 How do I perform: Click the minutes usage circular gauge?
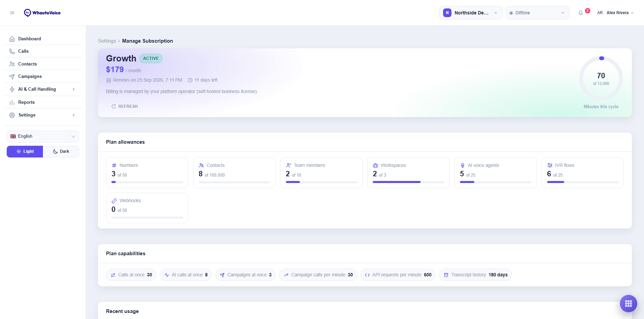pyautogui.click(x=601, y=78)
